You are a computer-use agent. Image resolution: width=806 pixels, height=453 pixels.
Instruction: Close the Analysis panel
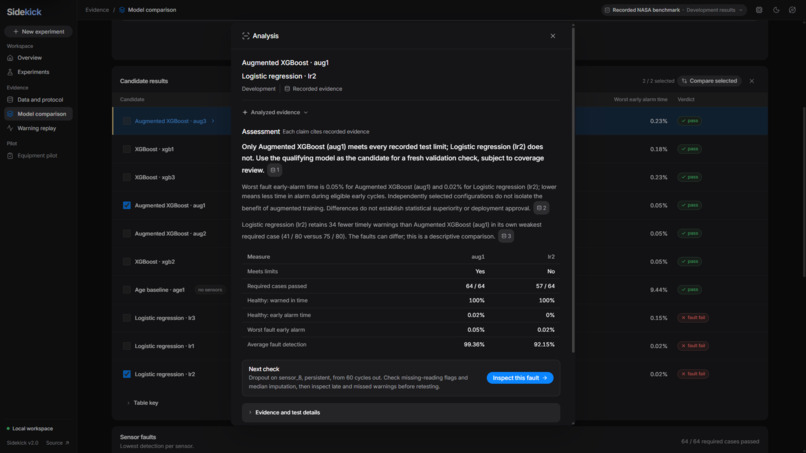pyautogui.click(x=553, y=36)
